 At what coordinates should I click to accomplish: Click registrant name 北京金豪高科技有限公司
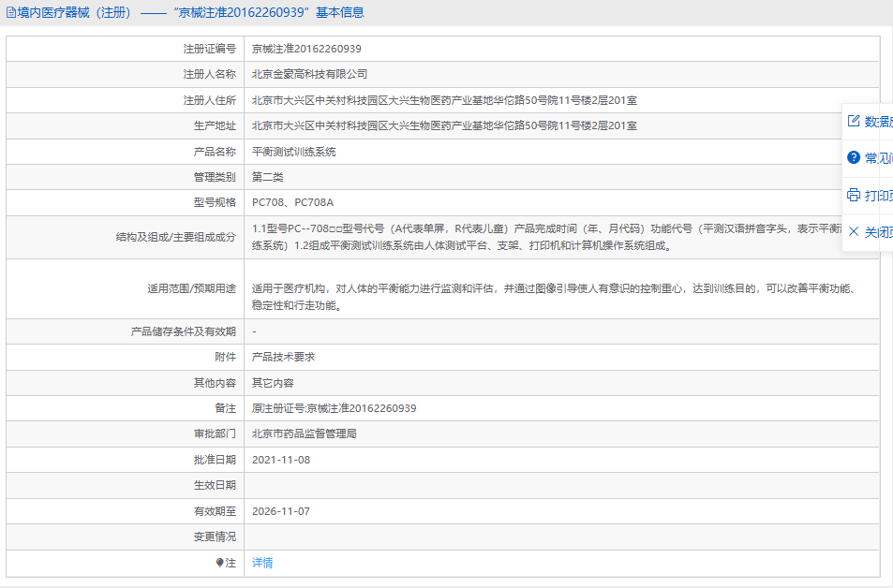309,74
